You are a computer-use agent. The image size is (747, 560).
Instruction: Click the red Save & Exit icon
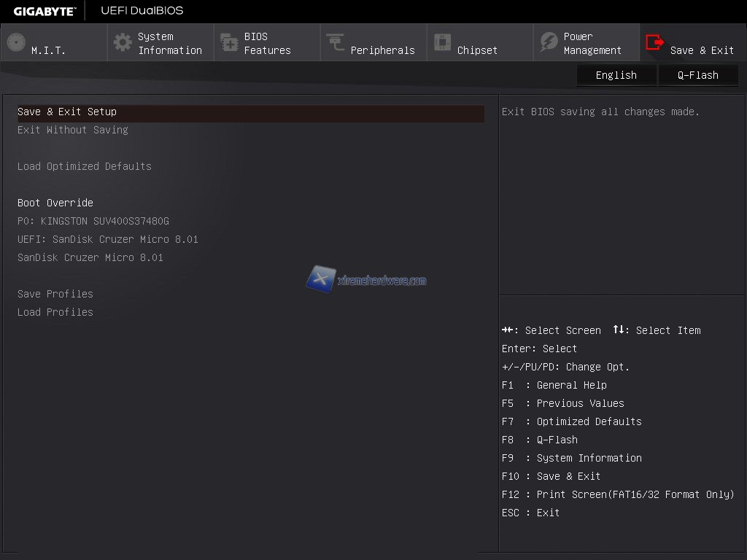(x=655, y=42)
